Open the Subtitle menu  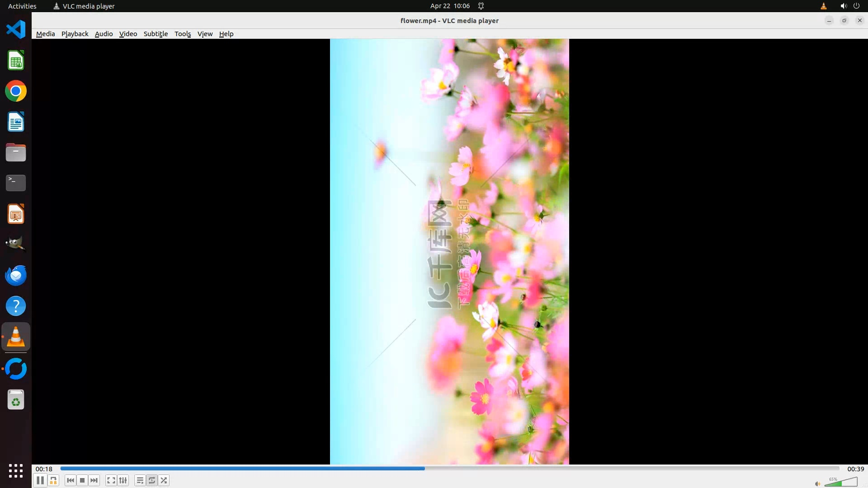pos(156,34)
